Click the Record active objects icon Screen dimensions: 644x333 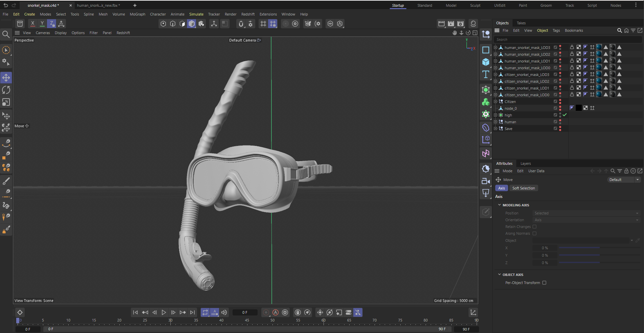(x=266, y=312)
